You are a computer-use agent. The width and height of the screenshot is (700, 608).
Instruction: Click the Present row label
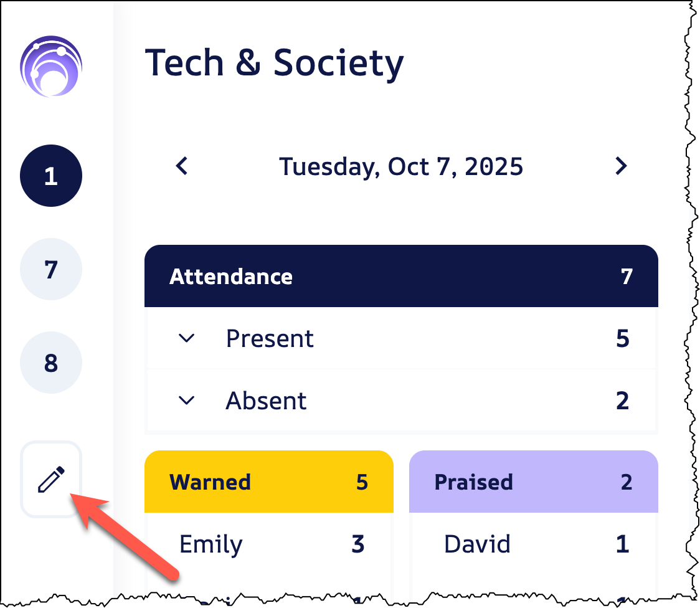click(270, 339)
